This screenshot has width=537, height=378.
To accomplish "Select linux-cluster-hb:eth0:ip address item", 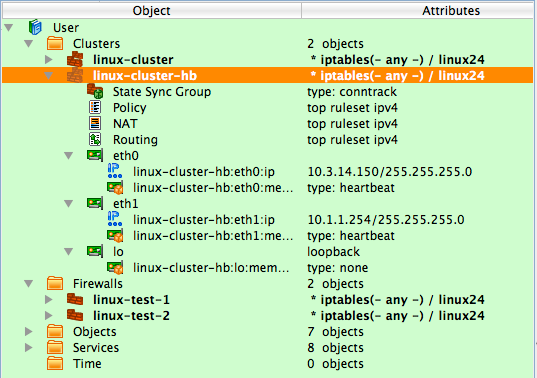I will 204,172.
